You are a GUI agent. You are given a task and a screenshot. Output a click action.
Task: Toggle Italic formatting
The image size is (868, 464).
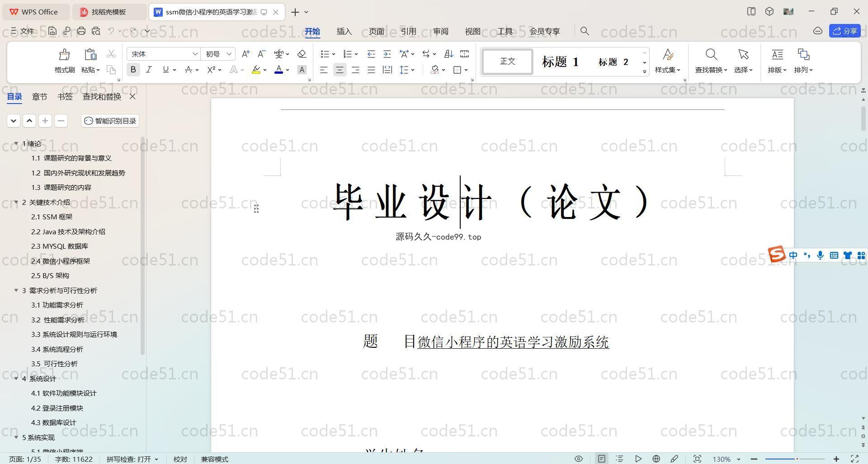149,70
